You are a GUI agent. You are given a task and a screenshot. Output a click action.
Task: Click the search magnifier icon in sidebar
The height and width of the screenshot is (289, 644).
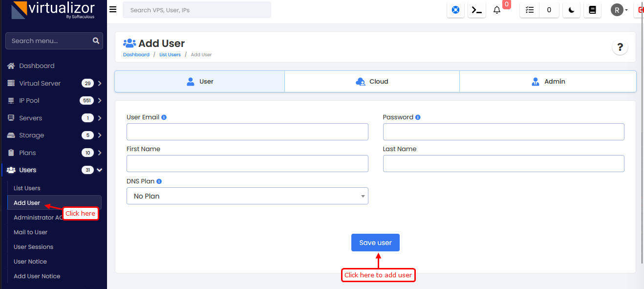[x=96, y=41]
